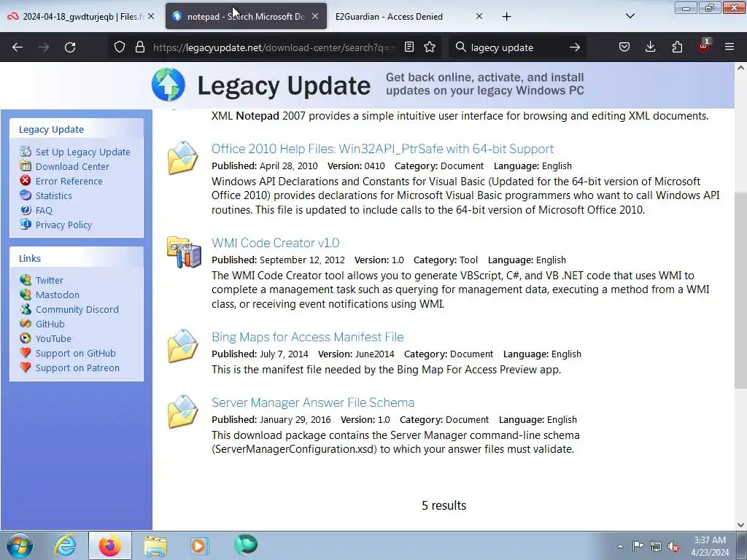Viewport: 747px width, 560px height.
Task: Click Legacy Update sidebar heading
Action: (51, 130)
